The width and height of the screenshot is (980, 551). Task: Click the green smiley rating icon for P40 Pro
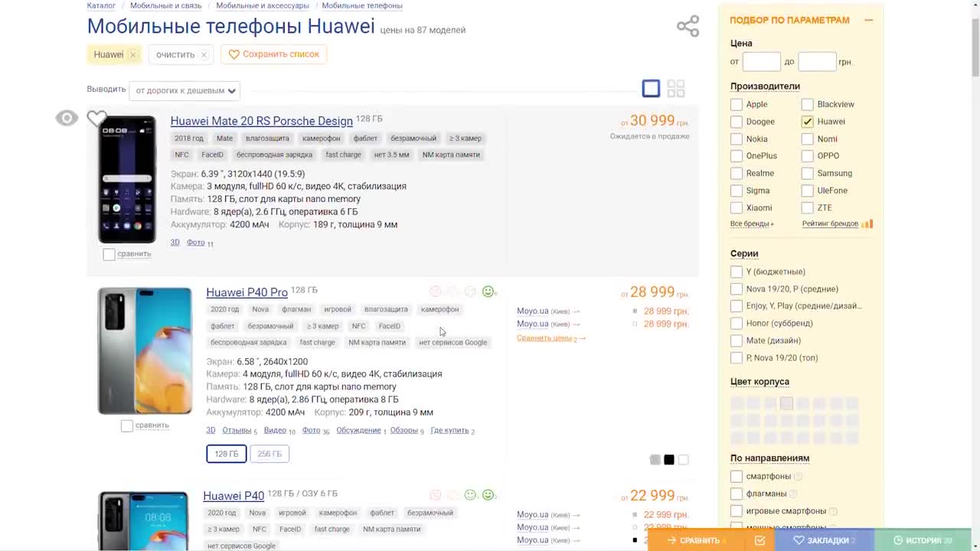[x=488, y=292]
